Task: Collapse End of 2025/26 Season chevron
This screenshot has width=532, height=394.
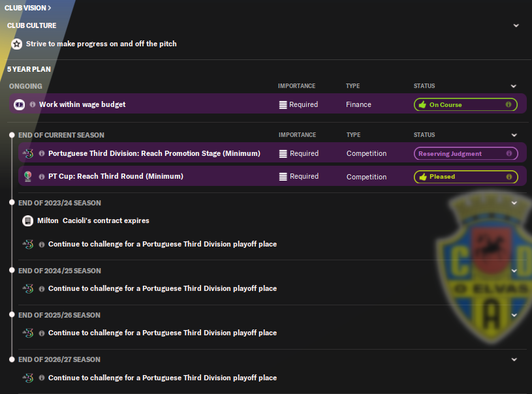Action: 514,315
